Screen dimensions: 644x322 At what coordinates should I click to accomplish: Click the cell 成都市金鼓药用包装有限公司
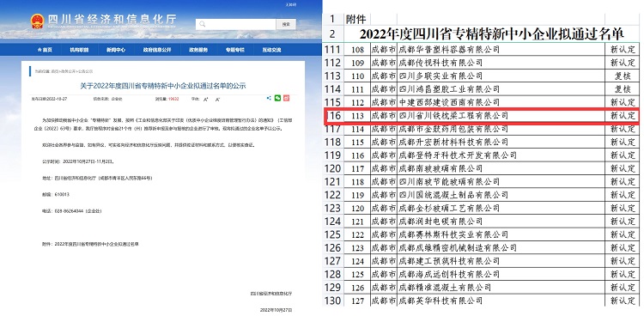501,129
